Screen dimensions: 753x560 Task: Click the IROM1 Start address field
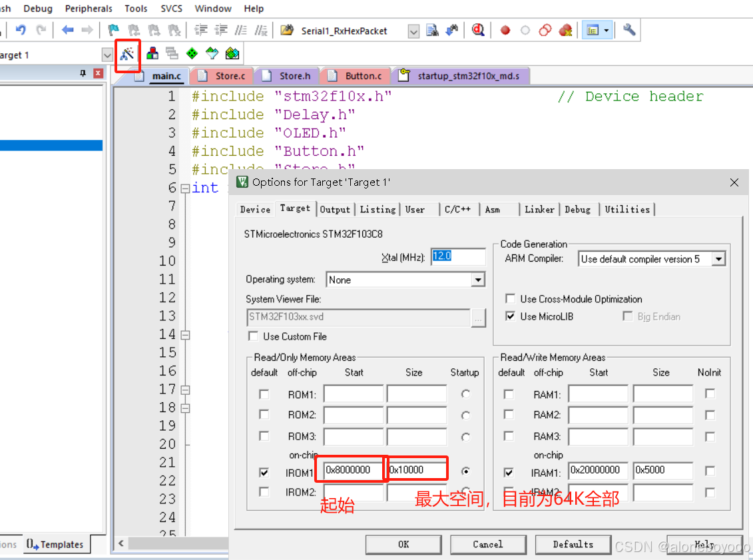353,470
